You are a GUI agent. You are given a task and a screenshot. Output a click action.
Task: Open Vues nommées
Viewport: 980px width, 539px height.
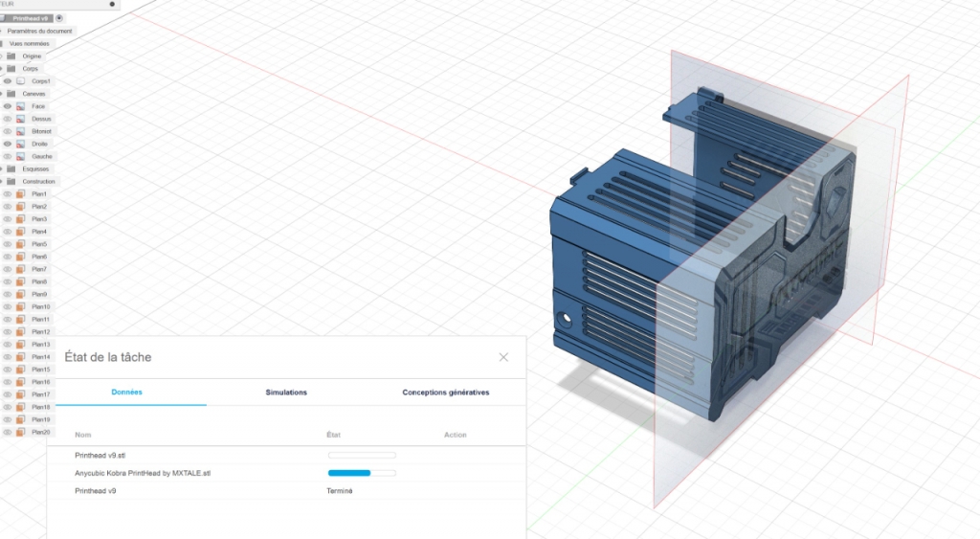click(30, 44)
